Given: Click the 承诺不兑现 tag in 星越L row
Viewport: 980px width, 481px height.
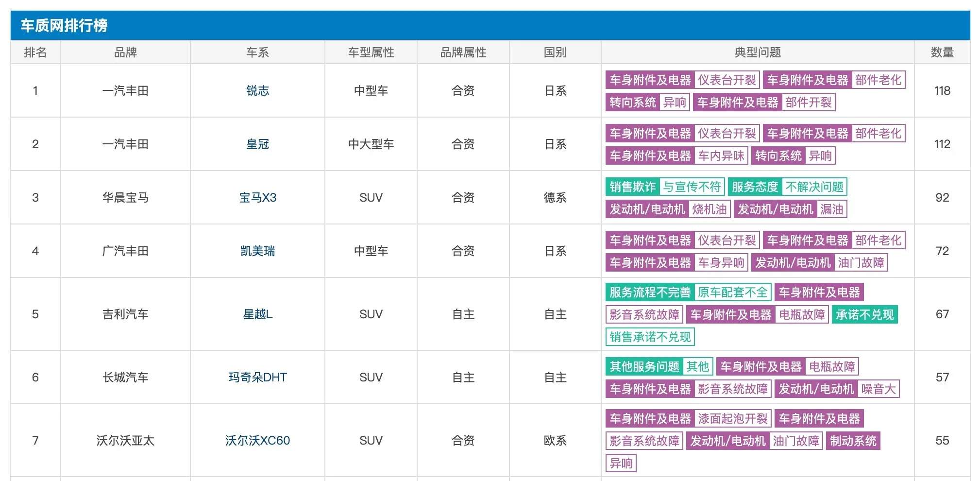Looking at the screenshot, I should click(864, 315).
